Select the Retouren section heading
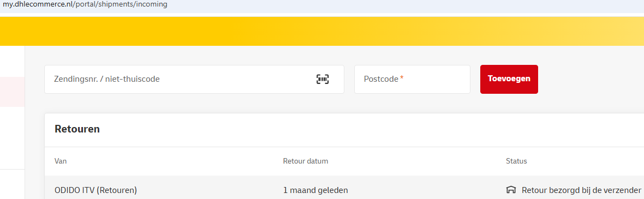 point(77,129)
